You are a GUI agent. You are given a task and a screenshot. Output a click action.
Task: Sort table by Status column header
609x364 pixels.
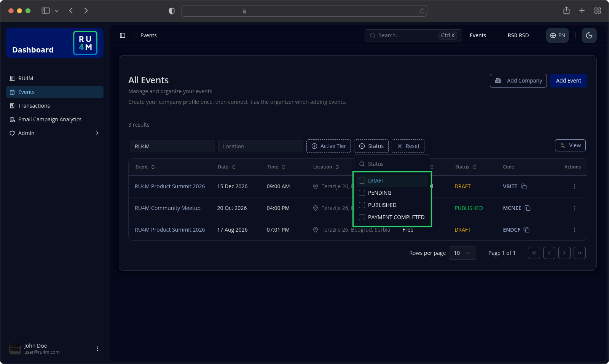point(466,167)
